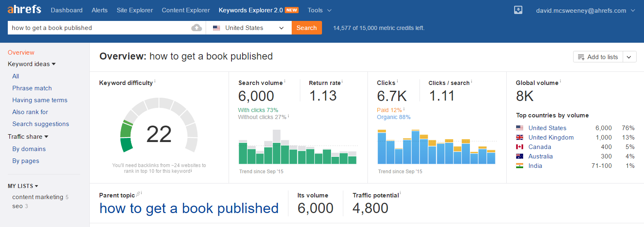Expand the Tools menu
The height and width of the screenshot is (227, 644).
319,10
